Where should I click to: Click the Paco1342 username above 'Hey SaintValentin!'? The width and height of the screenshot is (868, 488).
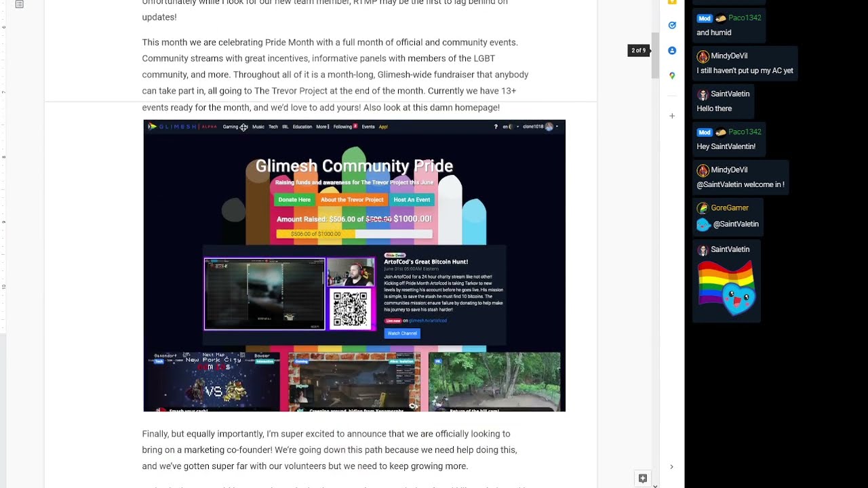tap(745, 132)
